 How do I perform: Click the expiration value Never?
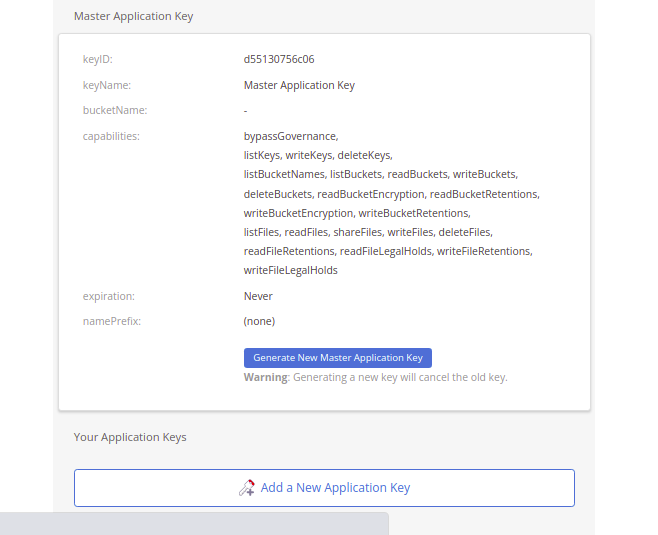coord(258,296)
